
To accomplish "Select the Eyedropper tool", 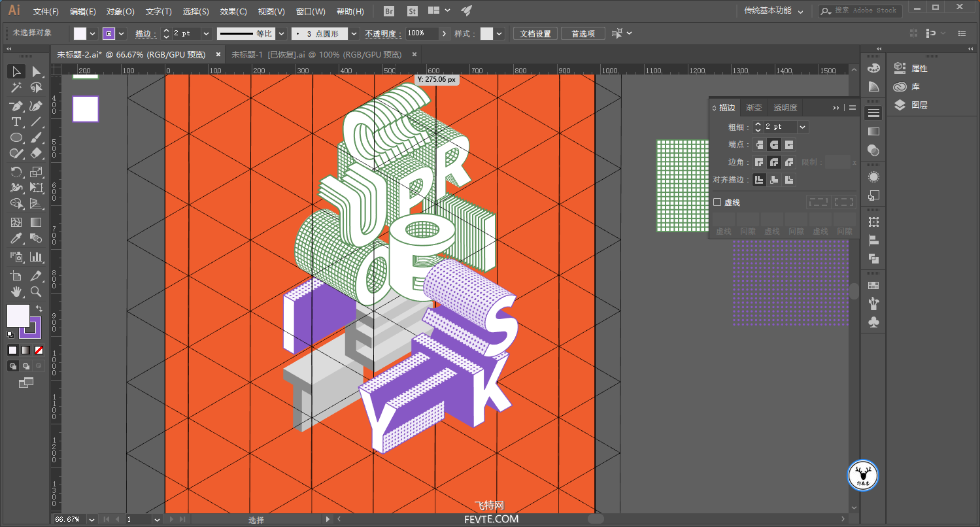I will tap(16, 239).
